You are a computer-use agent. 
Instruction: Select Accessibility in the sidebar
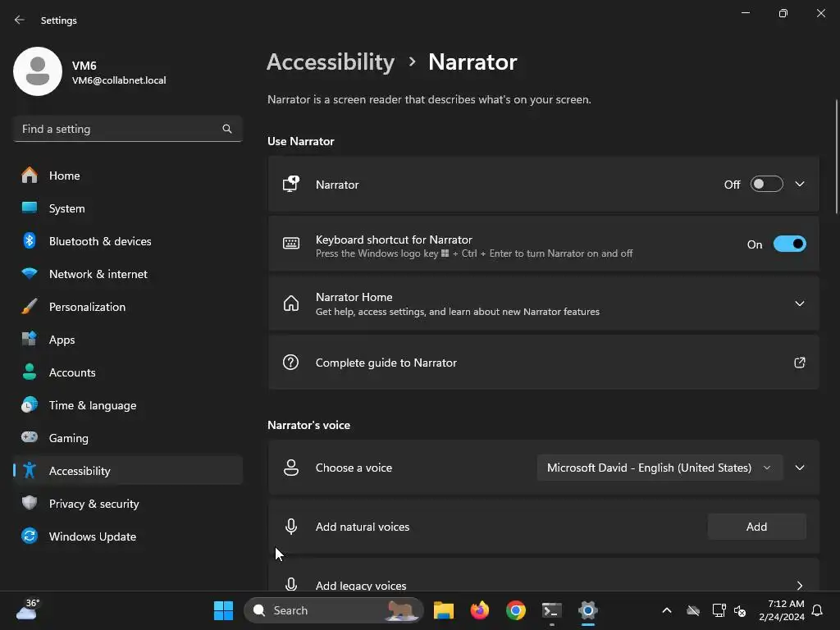pos(127,471)
